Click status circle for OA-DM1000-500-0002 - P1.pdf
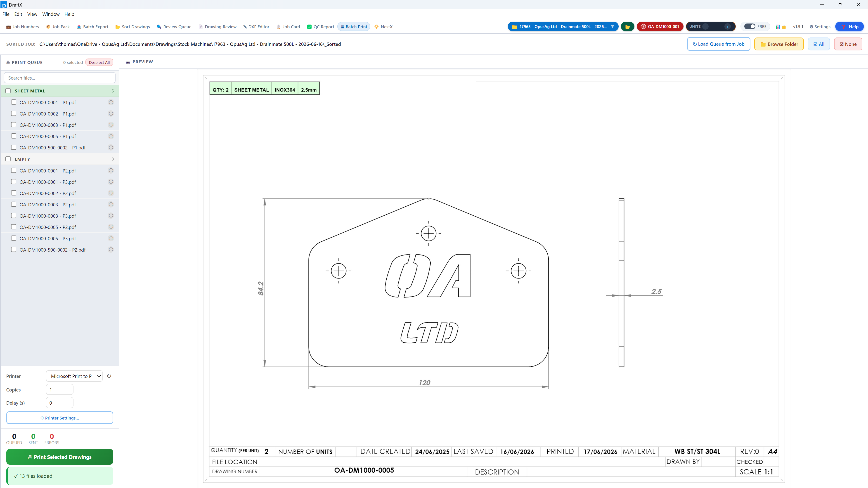868x488 pixels. click(111, 148)
